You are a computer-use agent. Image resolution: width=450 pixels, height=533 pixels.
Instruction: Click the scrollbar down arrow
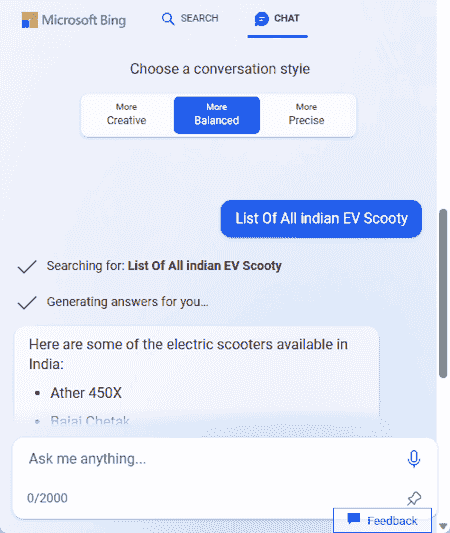[x=443, y=526]
